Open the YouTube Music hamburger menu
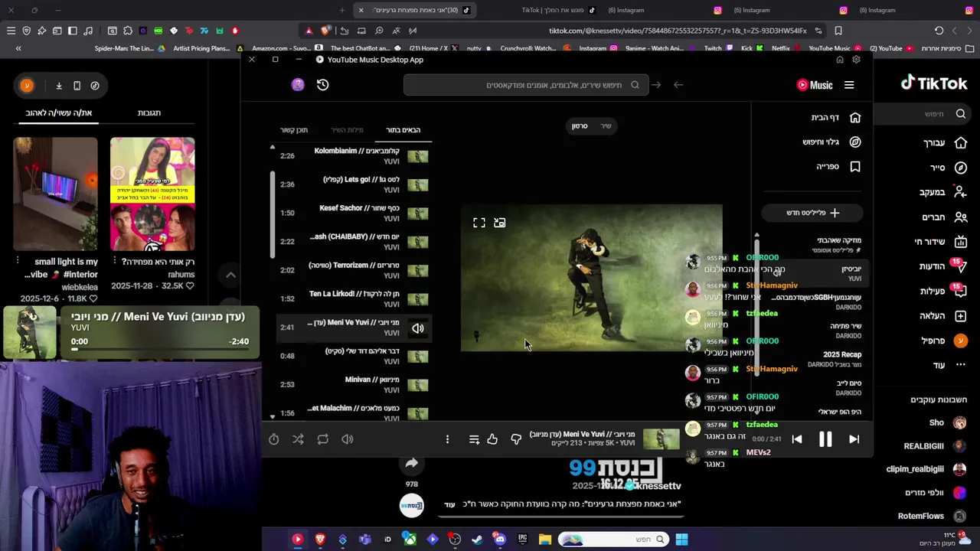Image resolution: width=980 pixels, height=551 pixels. pos(849,85)
